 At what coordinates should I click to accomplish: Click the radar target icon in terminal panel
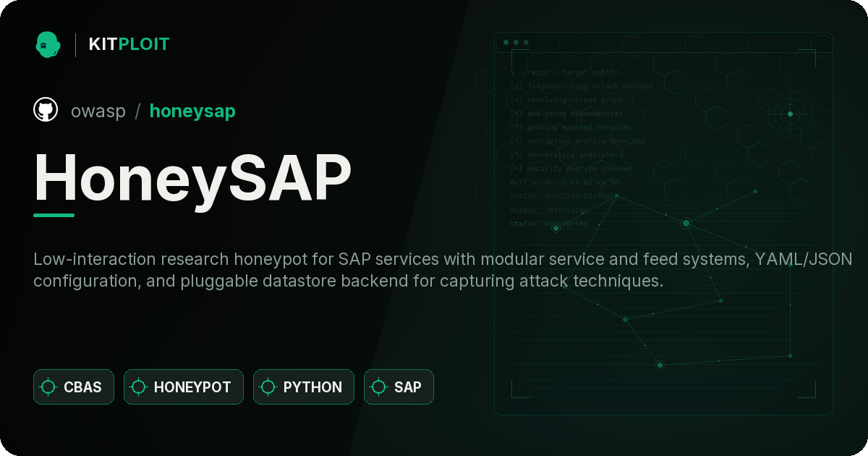click(790, 114)
